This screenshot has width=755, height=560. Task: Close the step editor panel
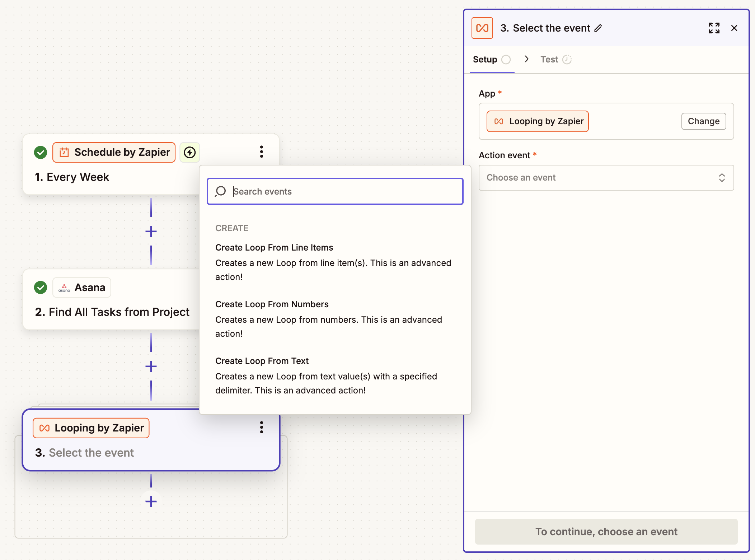pyautogui.click(x=734, y=28)
